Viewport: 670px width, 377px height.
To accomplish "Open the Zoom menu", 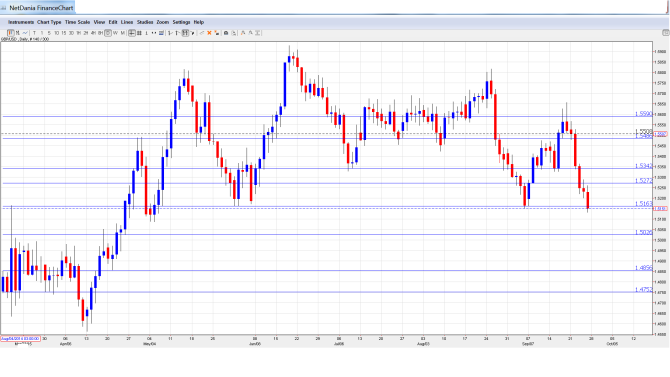I will [x=163, y=22].
